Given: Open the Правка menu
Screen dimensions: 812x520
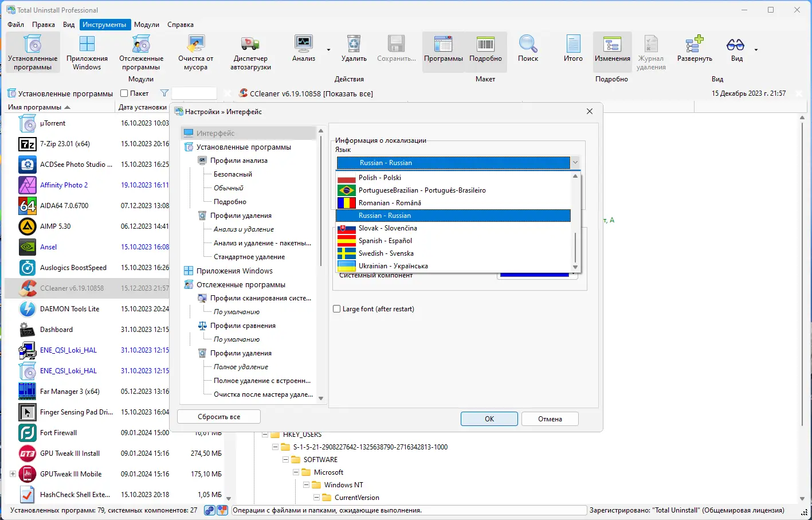Looking at the screenshot, I should pyautogui.click(x=44, y=25).
